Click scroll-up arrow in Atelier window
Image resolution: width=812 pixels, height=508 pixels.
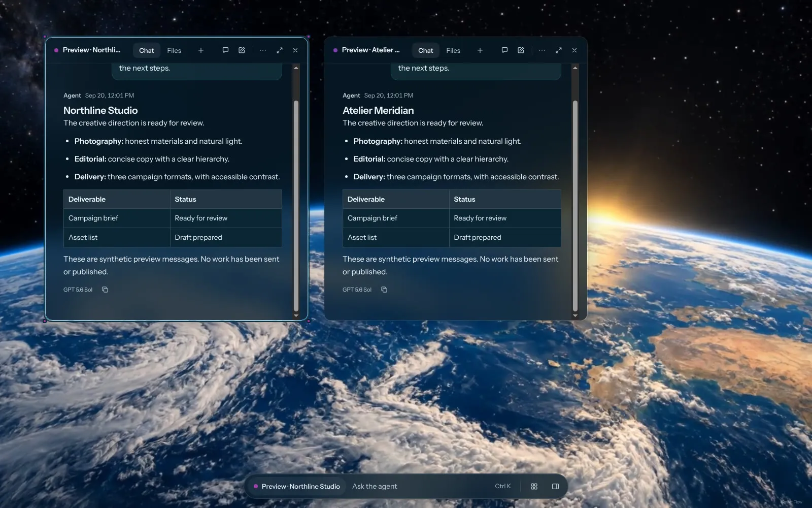click(575, 68)
